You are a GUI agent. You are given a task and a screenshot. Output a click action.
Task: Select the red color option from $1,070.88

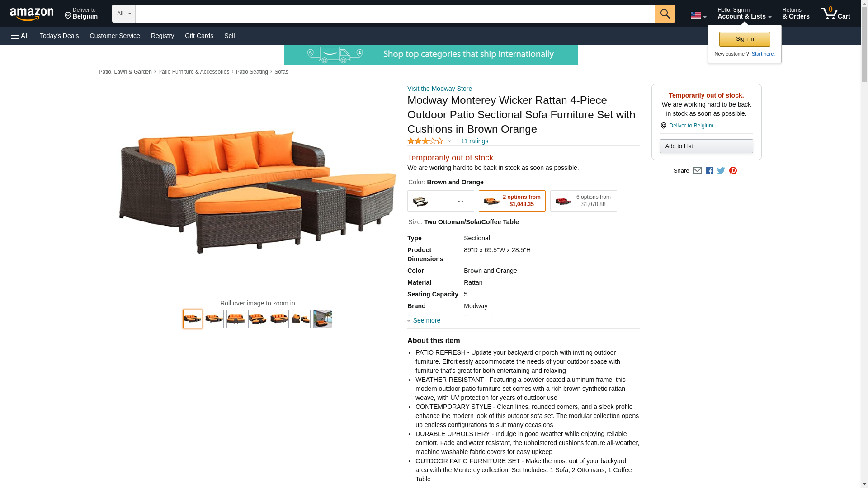click(583, 201)
